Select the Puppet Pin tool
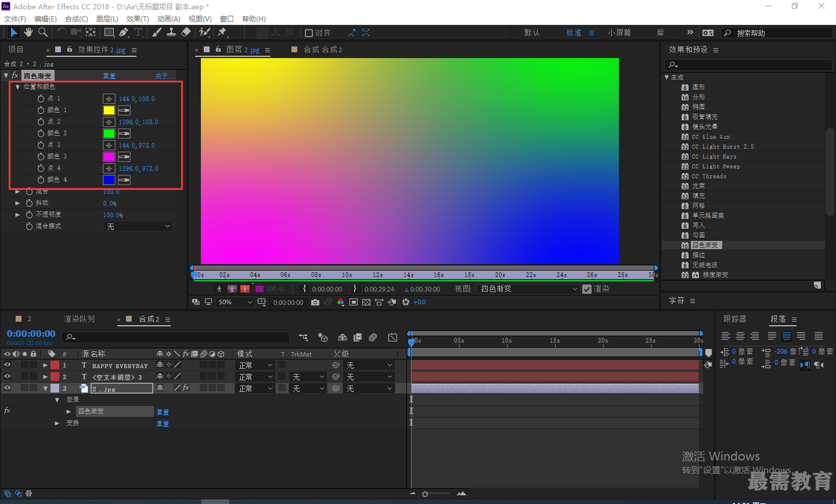The image size is (836, 504). click(222, 33)
